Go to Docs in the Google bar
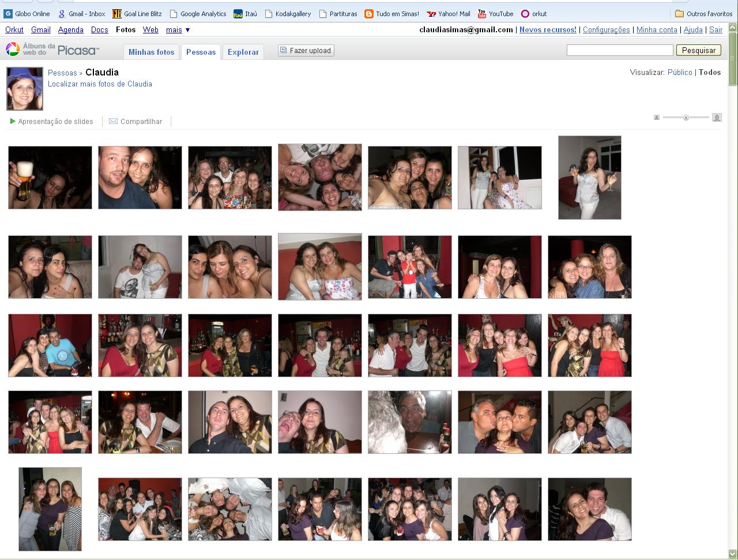Screen dimensions: 738x560 point(100,29)
